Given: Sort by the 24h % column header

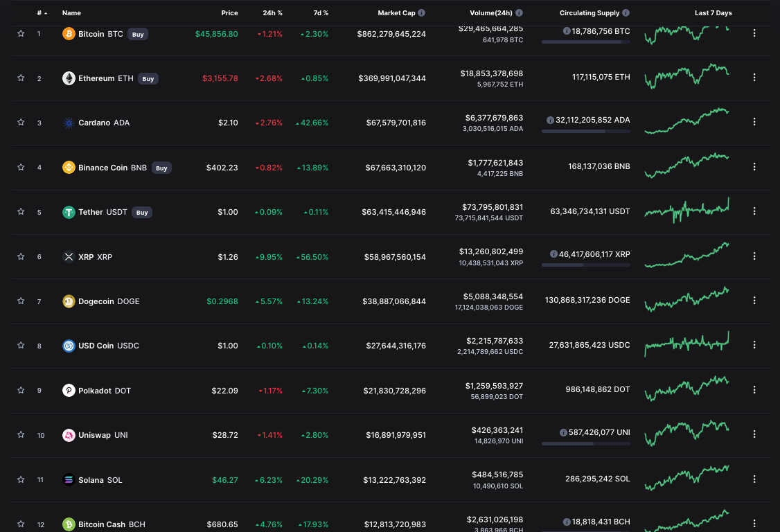Looking at the screenshot, I should [x=273, y=13].
